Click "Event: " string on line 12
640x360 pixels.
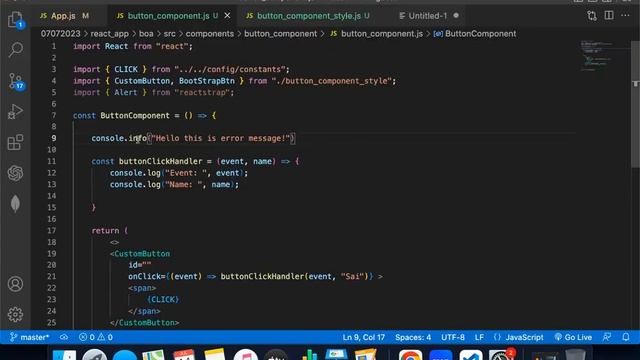coord(186,173)
